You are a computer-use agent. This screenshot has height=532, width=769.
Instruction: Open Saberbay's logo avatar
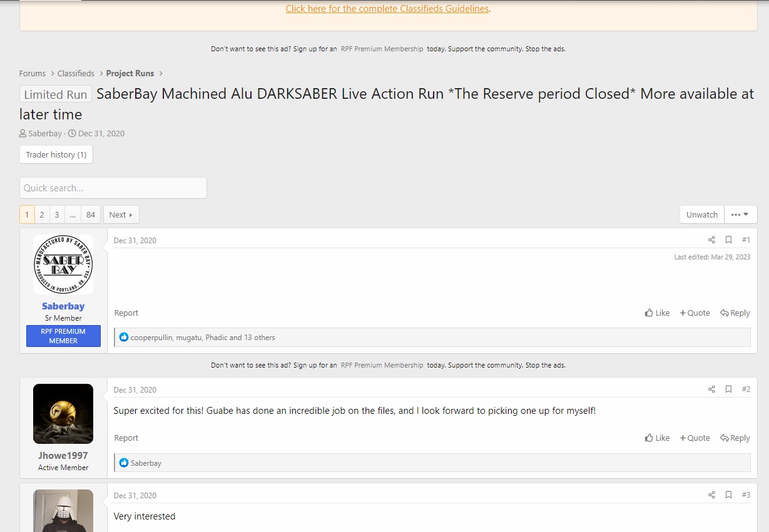tap(63, 264)
